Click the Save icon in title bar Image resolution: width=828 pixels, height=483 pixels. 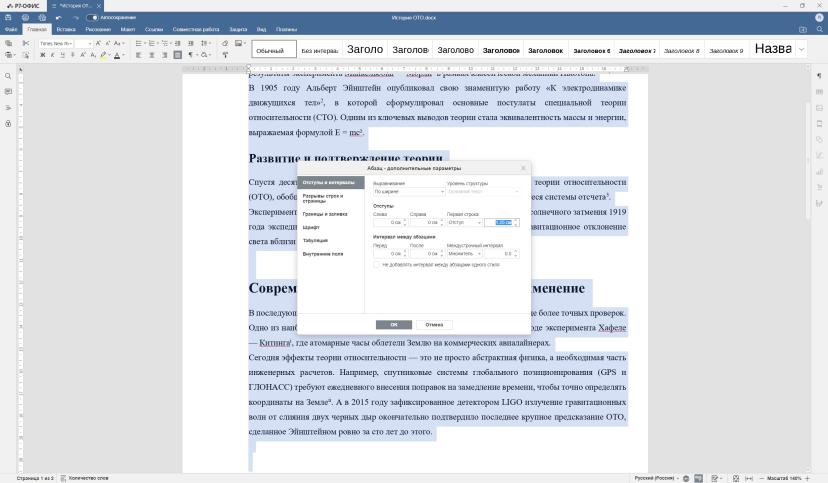coord(8,17)
